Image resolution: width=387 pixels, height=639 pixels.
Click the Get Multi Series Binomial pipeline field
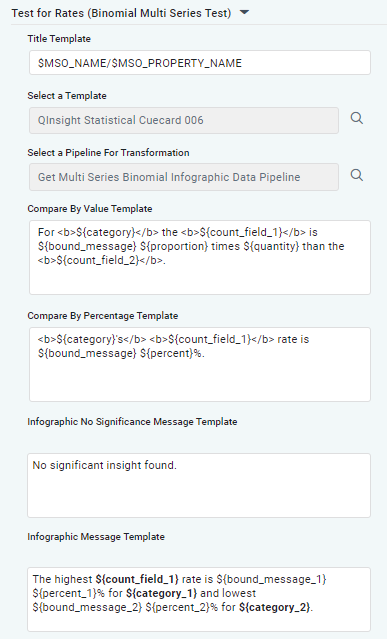(184, 177)
